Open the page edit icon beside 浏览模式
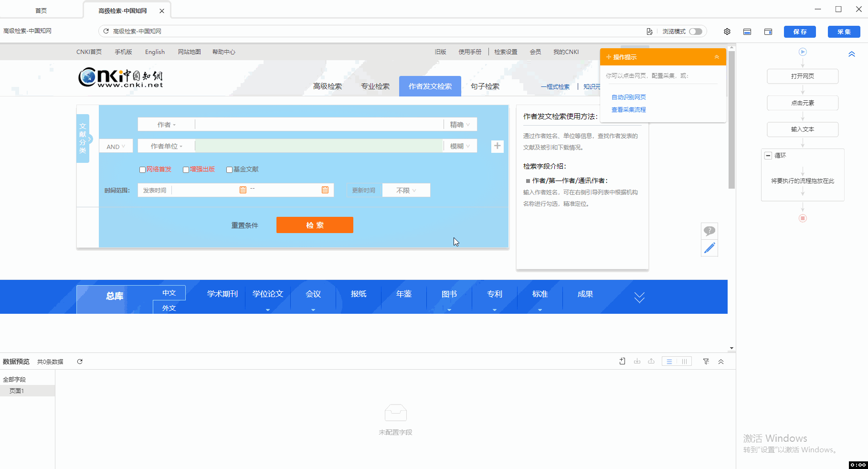Viewport: 868px width, 469px height. [x=649, y=32]
